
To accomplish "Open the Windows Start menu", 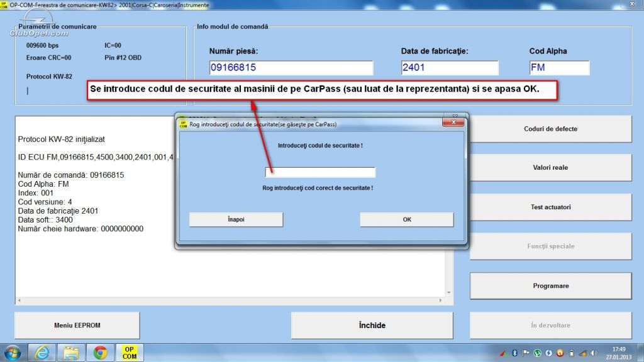I will coord(13,353).
